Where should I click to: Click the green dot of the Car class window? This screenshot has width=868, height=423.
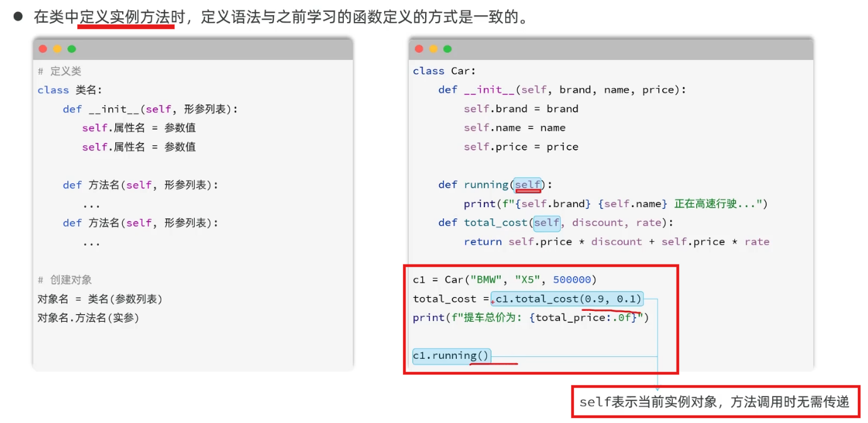click(448, 49)
